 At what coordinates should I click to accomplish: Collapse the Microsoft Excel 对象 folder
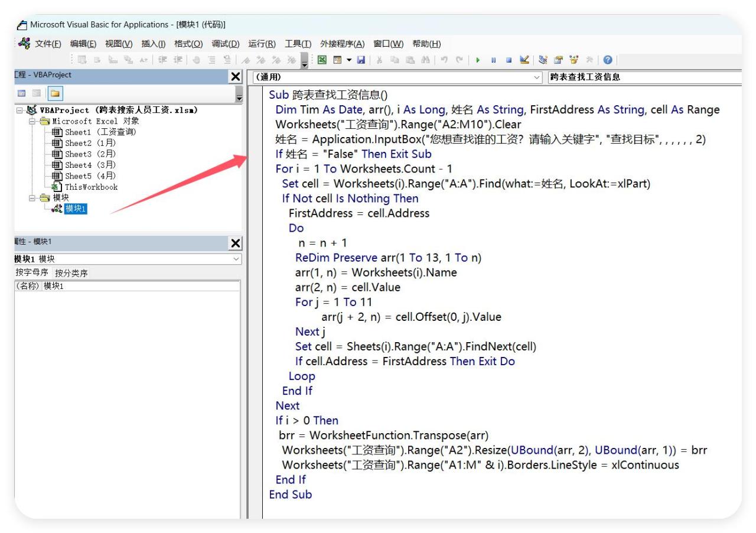(x=33, y=121)
